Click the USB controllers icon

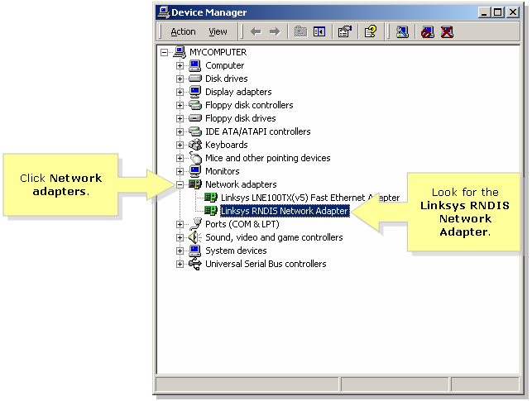click(x=195, y=264)
